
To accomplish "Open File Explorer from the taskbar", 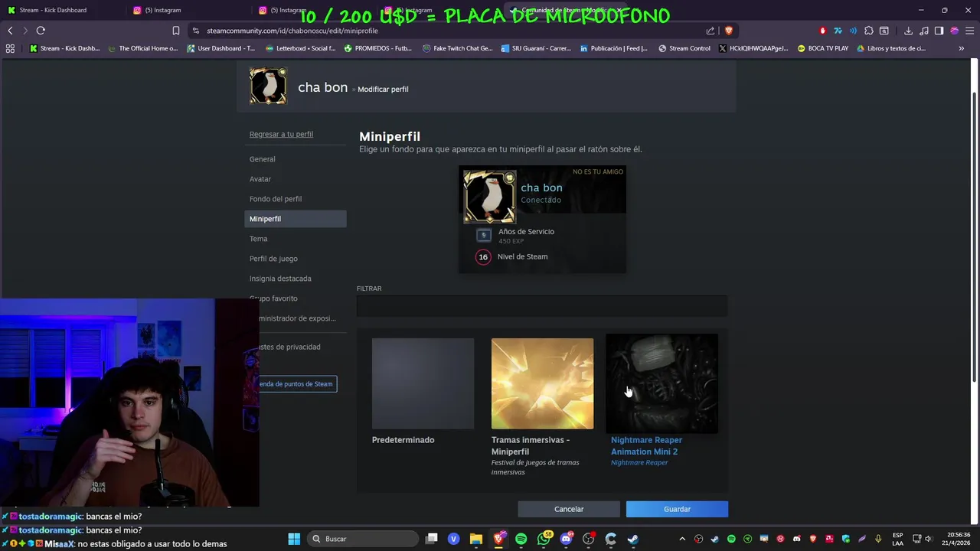I will click(476, 539).
